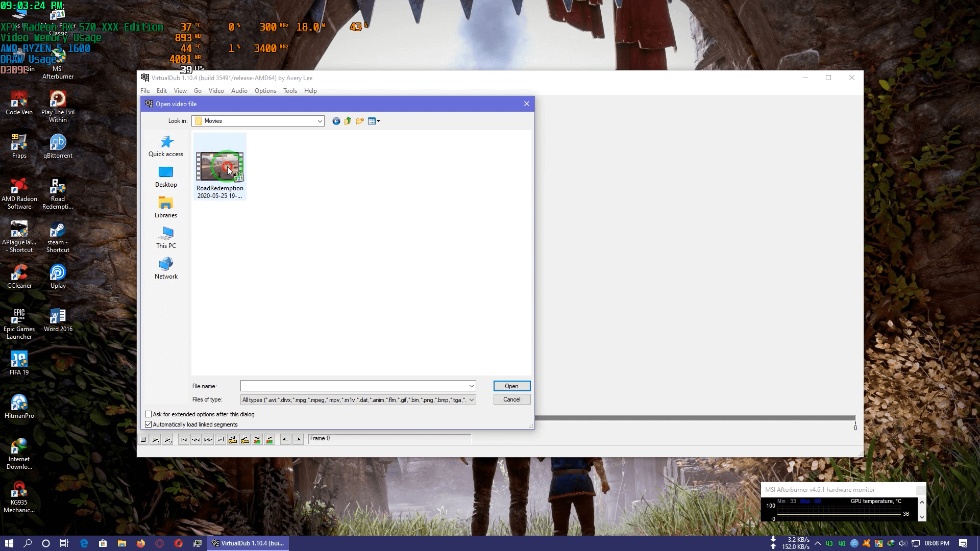Launch Firefox from the taskbar
Screen dimensions: 980x551
[141, 543]
